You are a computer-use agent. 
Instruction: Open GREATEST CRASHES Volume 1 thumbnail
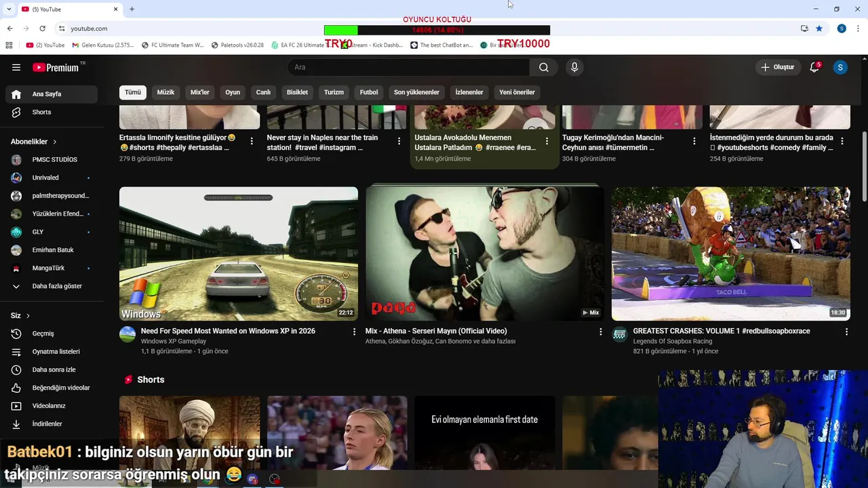731,253
